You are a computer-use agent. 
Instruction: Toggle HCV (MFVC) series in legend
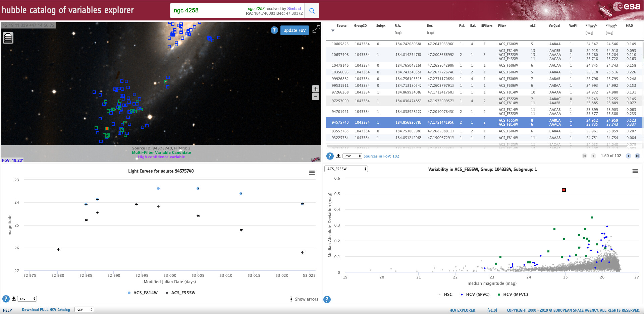[513, 295]
